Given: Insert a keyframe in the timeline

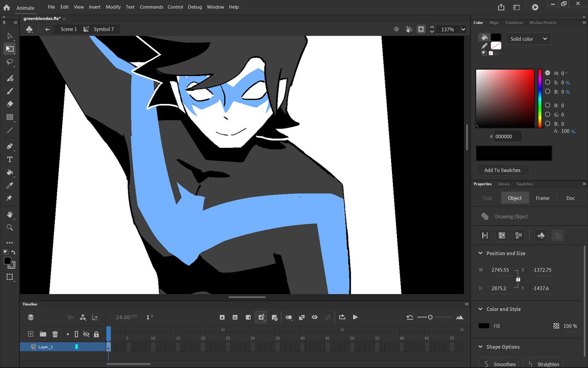Looking at the screenshot, I should [222, 317].
